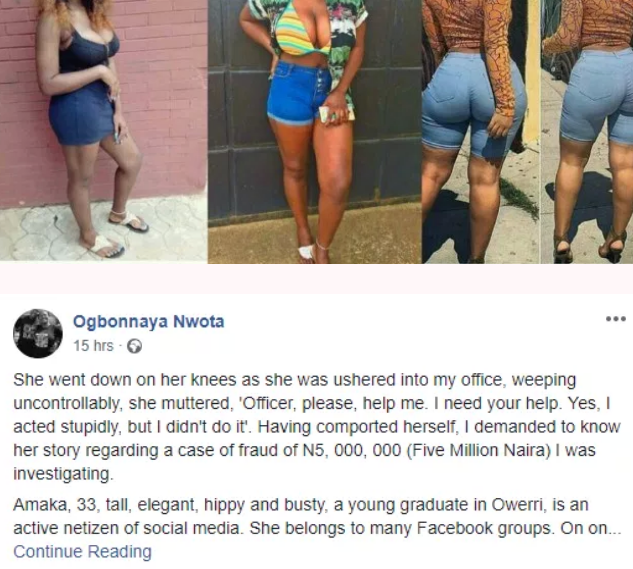
Task: Open the three-dot post options menu
Action: pos(616,319)
